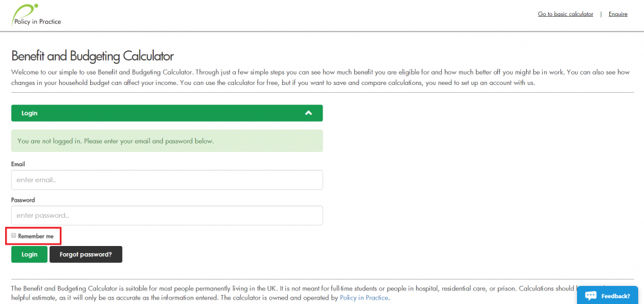Image resolution: width=644 pixels, height=304 pixels.
Task: Collapse the Login panel using the chevron arrow
Action: pos(308,113)
